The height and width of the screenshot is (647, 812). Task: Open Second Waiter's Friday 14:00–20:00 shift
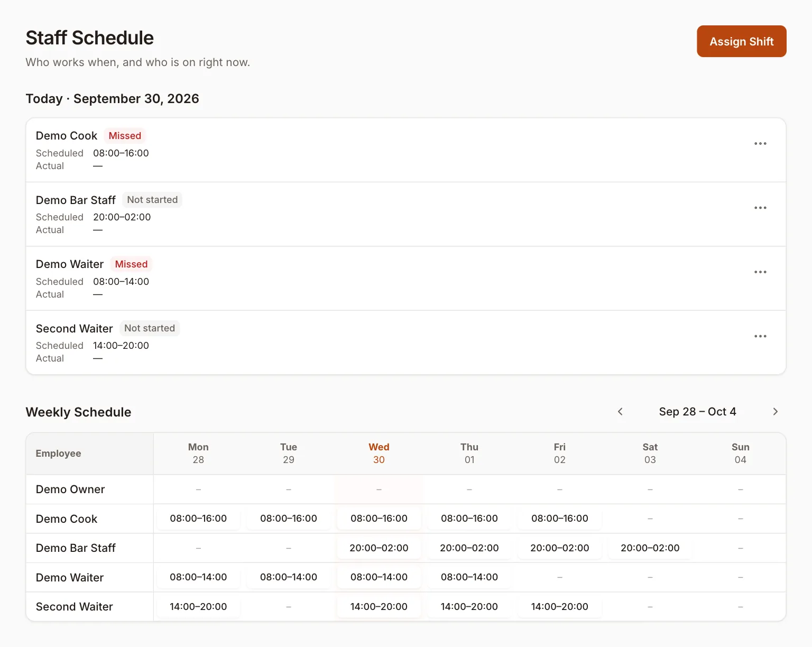click(560, 607)
